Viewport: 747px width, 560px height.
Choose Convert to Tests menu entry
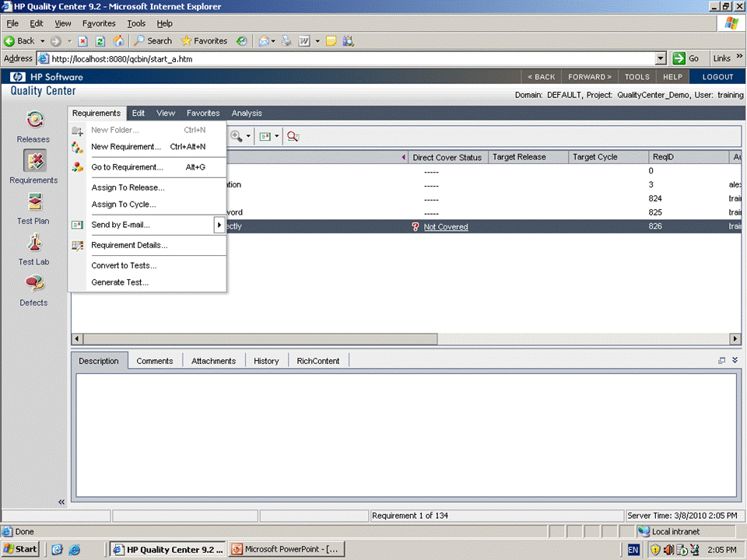pos(148,266)
